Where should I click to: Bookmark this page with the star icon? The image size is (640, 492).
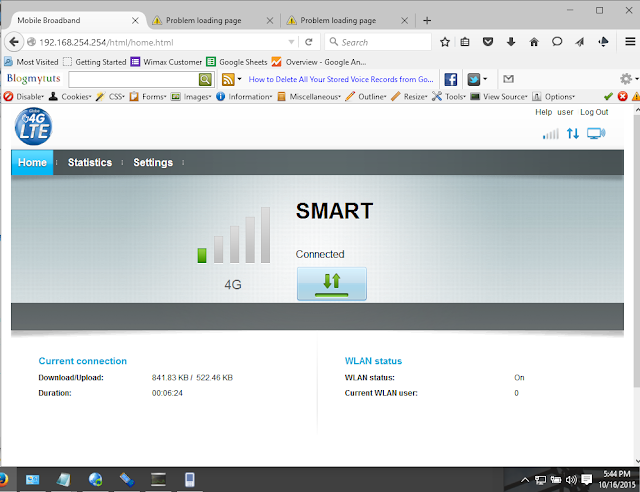pos(445,42)
